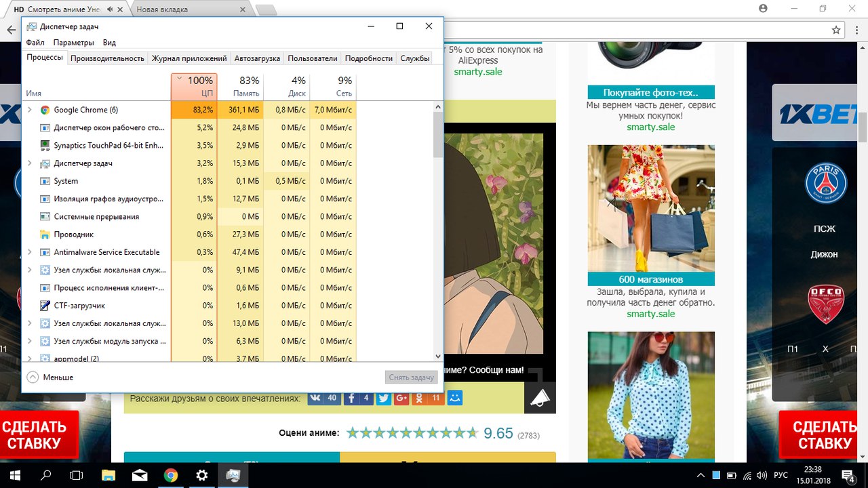The width and height of the screenshot is (868, 488).
Task: Toggle the bookmark star in address bar
Action: point(836,30)
